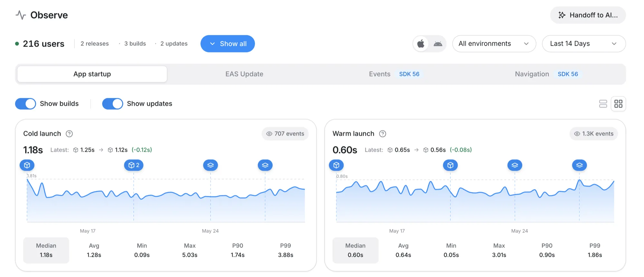Click the Observe pulse icon
The height and width of the screenshot is (277, 644).
coord(21,15)
